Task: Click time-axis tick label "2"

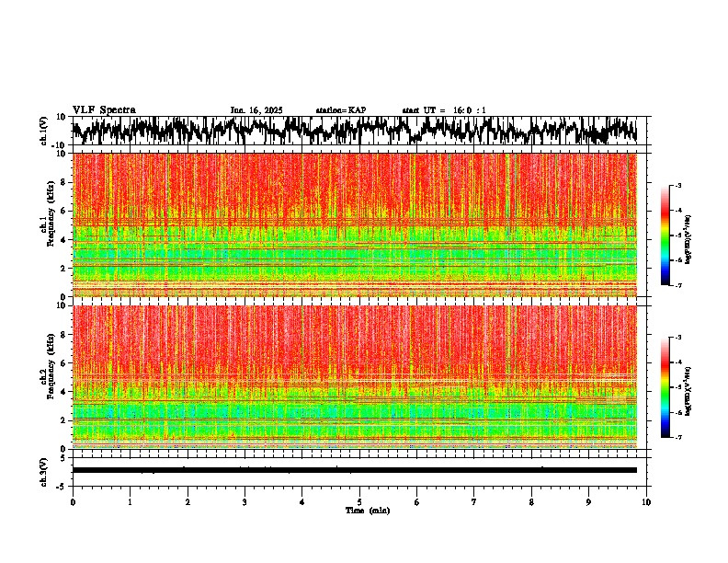Action: [188, 502]
